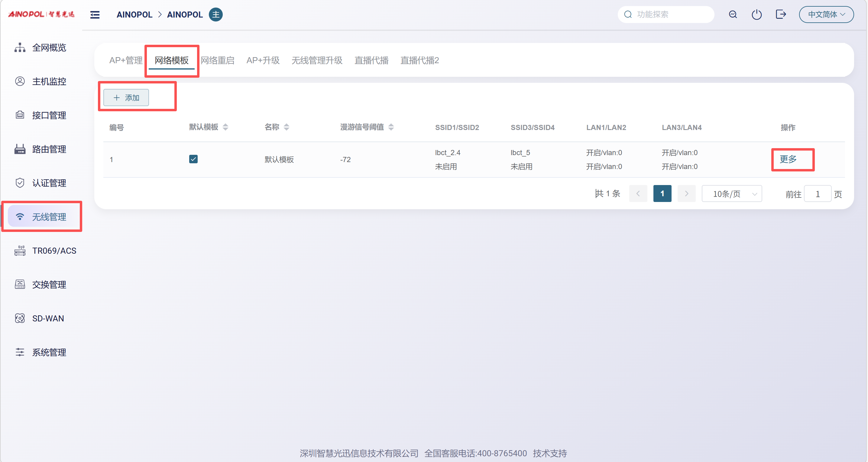Collapse the sidebar with hamburger icon
The image size is (868, 462).
coord(95,15)
